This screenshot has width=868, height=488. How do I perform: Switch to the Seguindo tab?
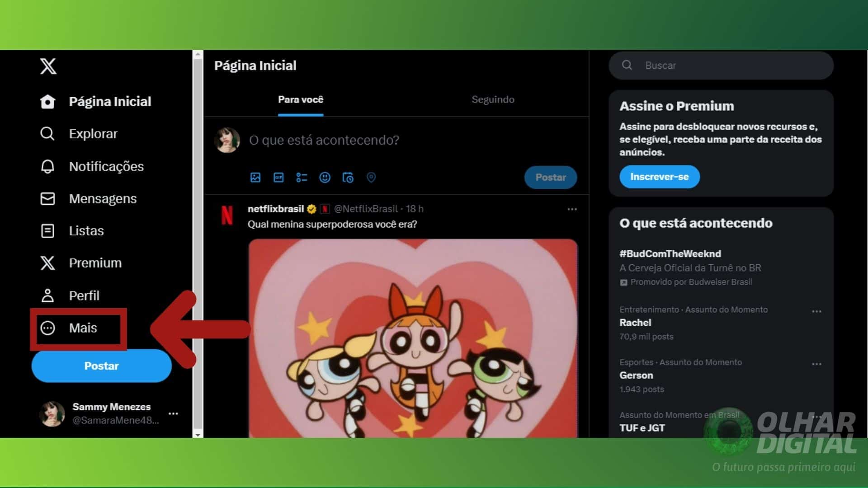[493, 99]
